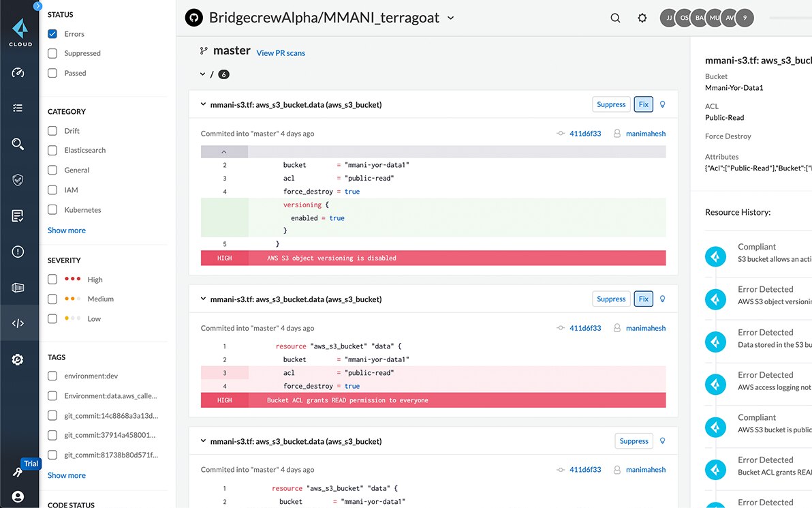Open the dashboard gauge icon in sidebar

[x=18, y=72]
